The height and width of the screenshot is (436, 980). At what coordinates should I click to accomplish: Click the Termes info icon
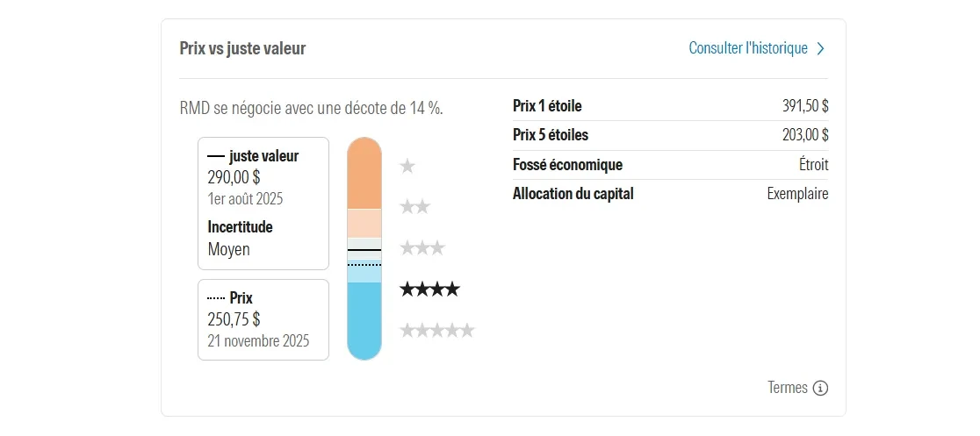(820, 388)
